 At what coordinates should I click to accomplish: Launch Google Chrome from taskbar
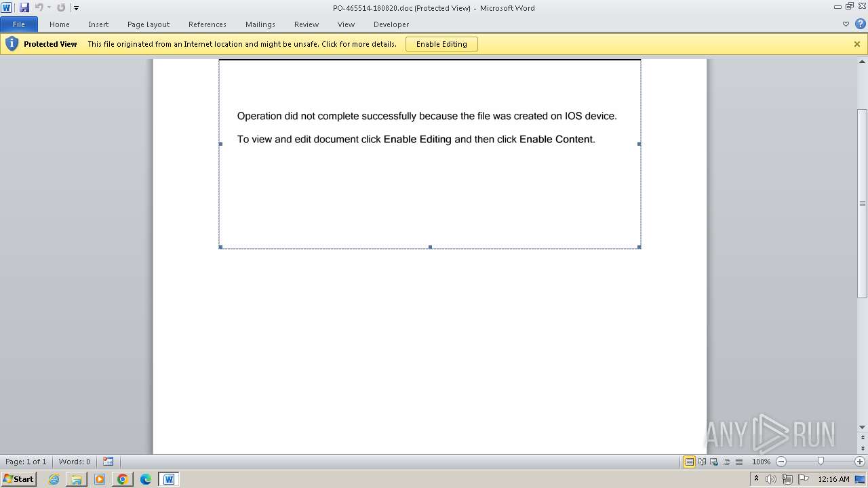click(123, 479)
